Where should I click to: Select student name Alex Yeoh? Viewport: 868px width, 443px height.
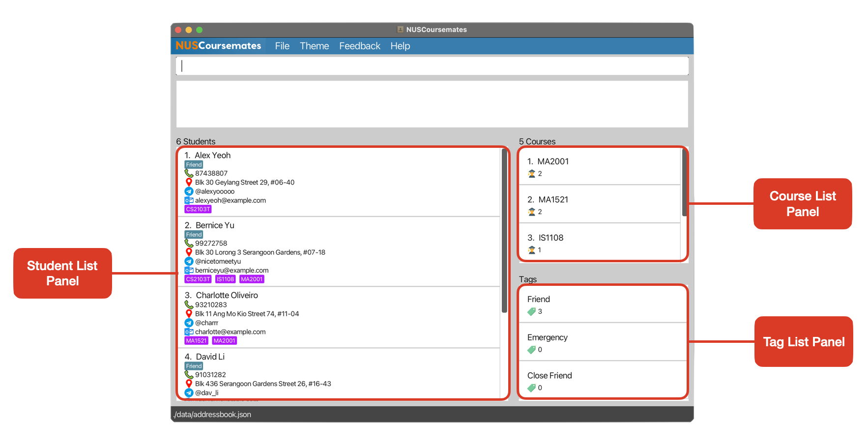[212, 155]
